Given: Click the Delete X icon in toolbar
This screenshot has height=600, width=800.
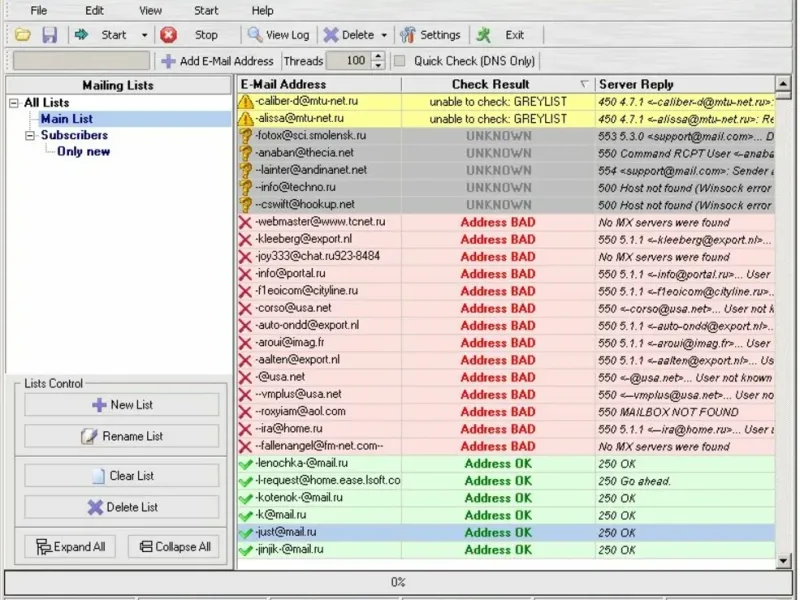Looking at the screenshot, I should [x=331, y=35].
